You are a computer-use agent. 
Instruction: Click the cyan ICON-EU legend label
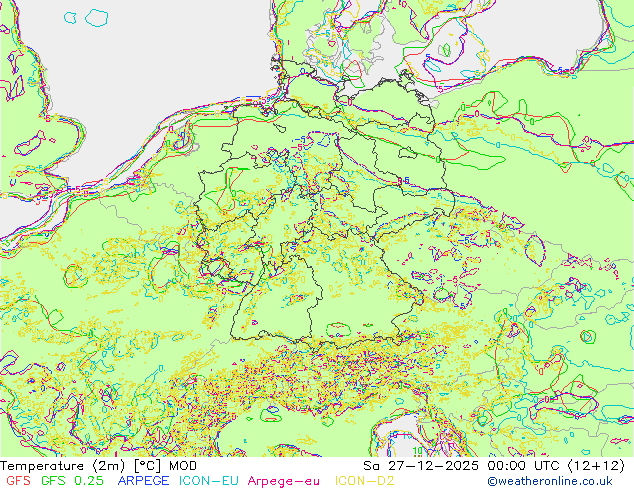209,481
